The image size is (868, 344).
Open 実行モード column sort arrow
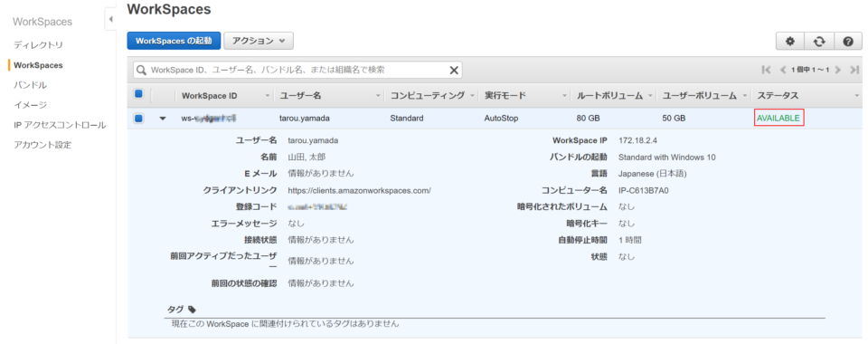[x=564, y=96]
